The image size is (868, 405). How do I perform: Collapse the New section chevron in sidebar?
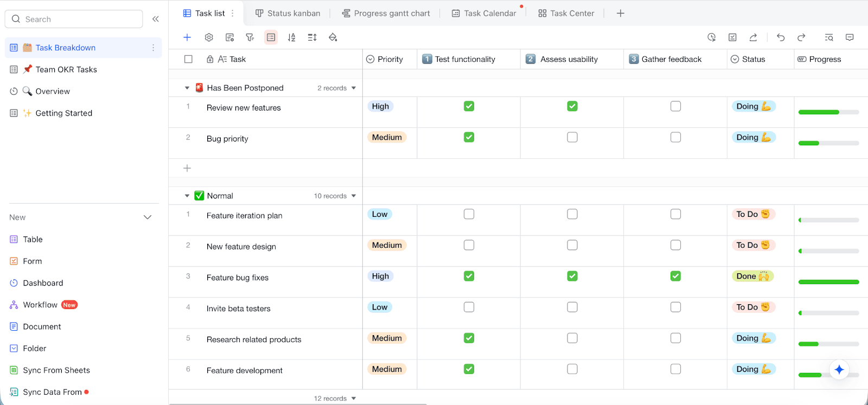[x=148, y=217]
